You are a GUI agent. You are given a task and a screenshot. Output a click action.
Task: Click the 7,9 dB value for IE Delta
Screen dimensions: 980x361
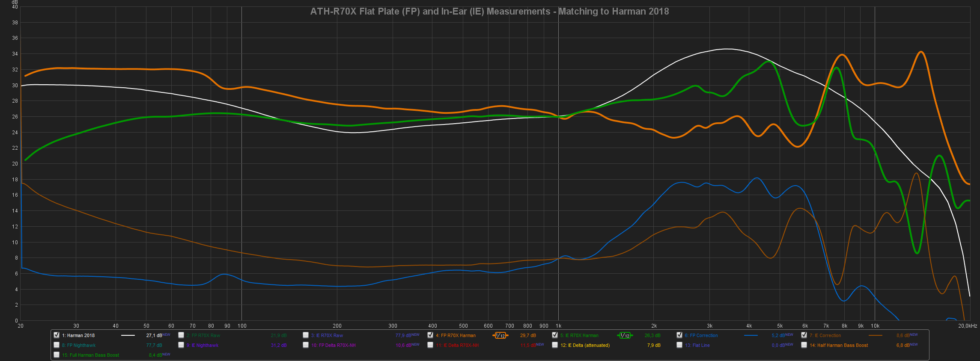click(654, 345)
